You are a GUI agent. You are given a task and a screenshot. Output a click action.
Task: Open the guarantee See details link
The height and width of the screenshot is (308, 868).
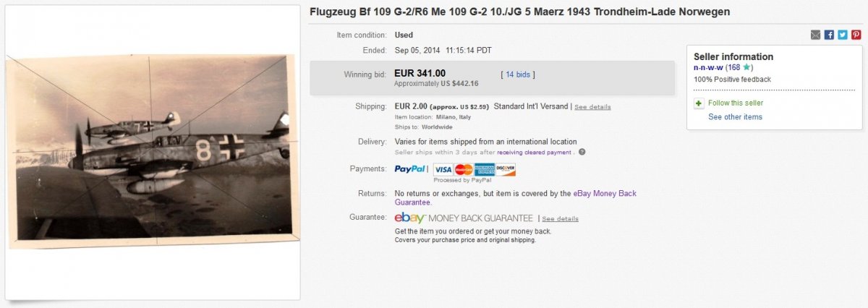560,218
